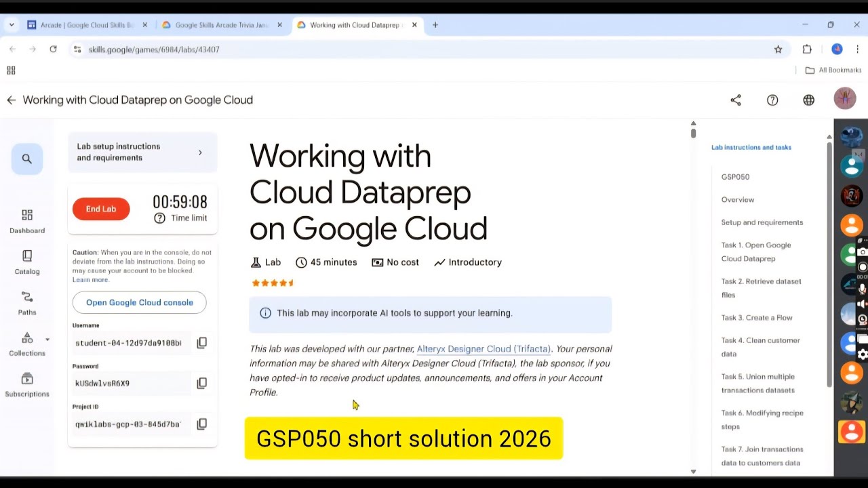Click the End Lab button
Screen dimensions: 868x488
[101, 209]
